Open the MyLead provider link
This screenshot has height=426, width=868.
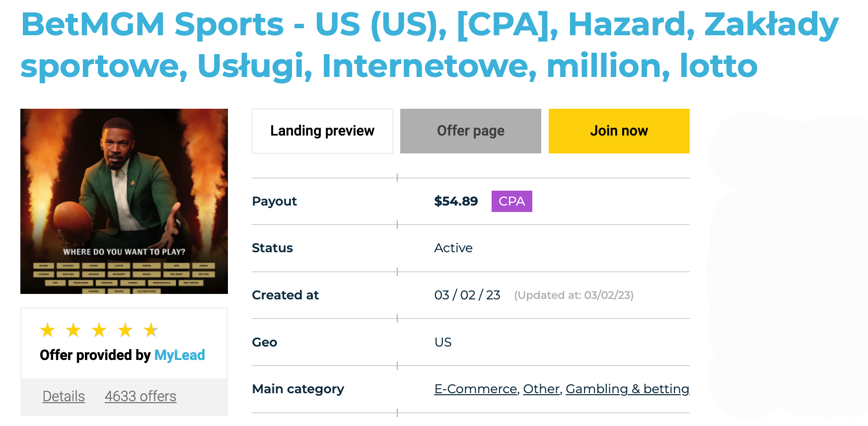pos(180,355)
